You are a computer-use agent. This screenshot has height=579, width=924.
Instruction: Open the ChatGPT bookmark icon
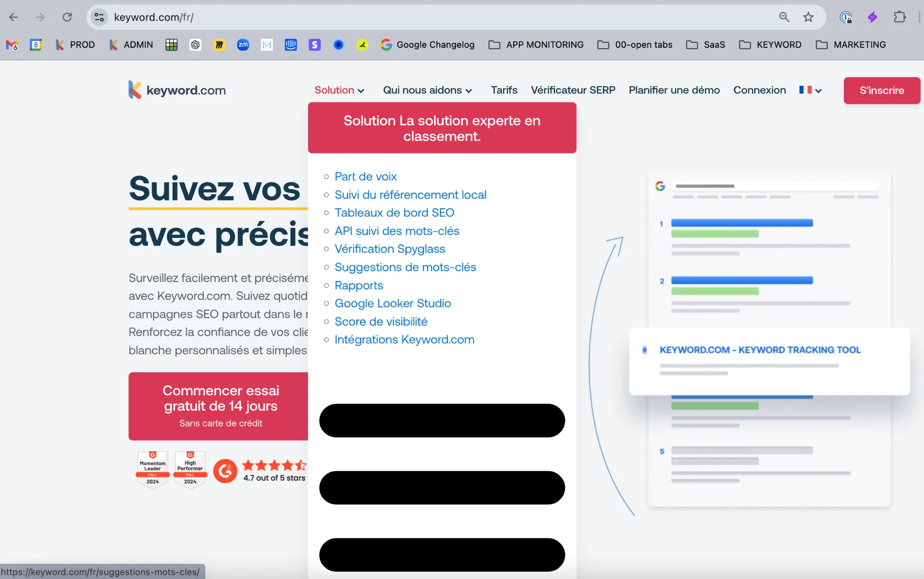[195, 45]
